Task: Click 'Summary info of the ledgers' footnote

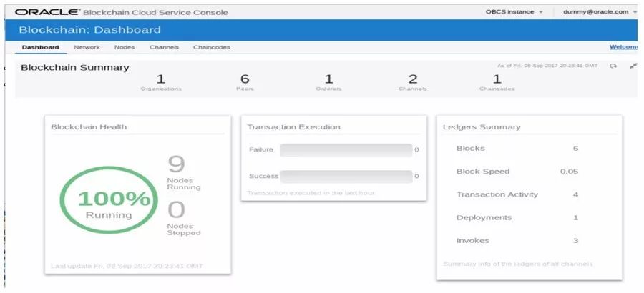Action: tap(518, 264)
